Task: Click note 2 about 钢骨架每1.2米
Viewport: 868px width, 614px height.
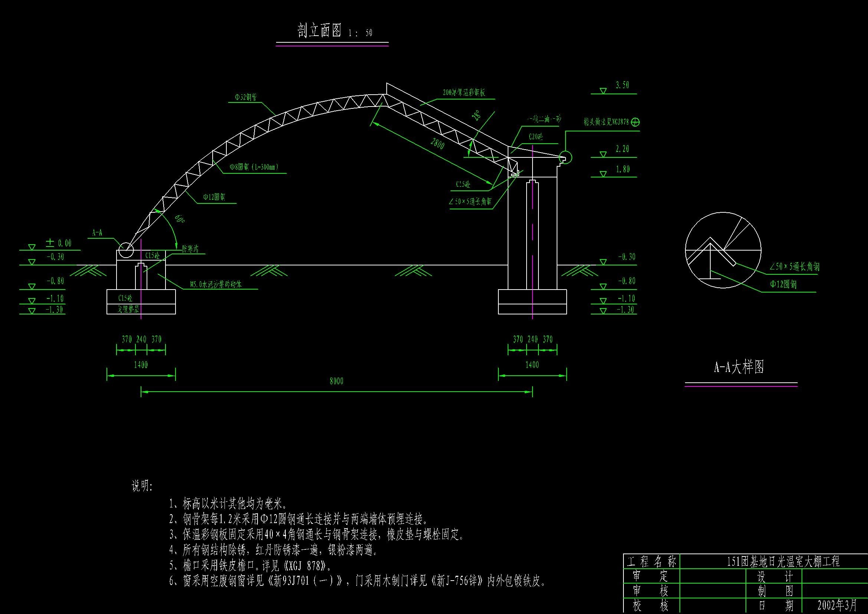Action: [x=299, y=519]
